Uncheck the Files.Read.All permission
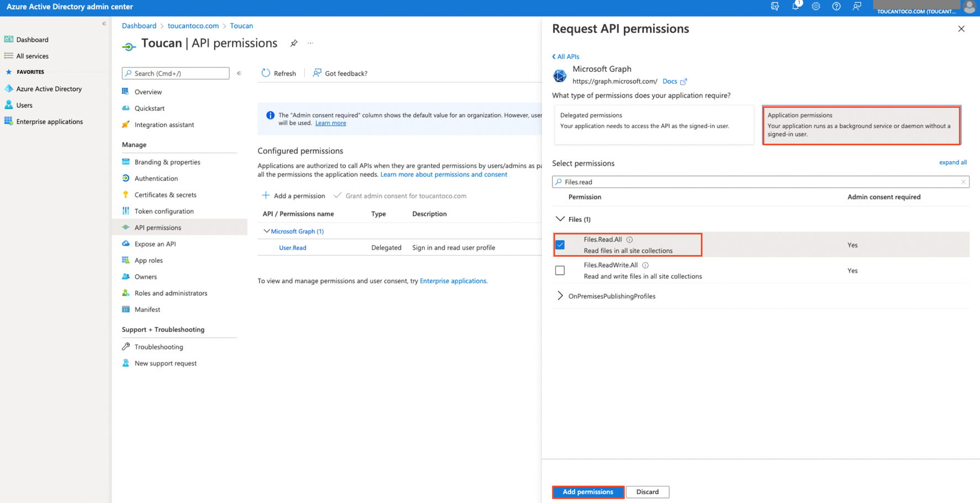The image size is (980, 503). pos(560,244)
